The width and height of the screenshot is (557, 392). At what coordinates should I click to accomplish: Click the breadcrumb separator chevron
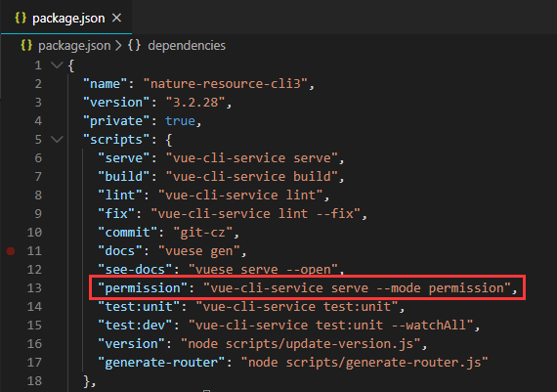pos(118,46)
